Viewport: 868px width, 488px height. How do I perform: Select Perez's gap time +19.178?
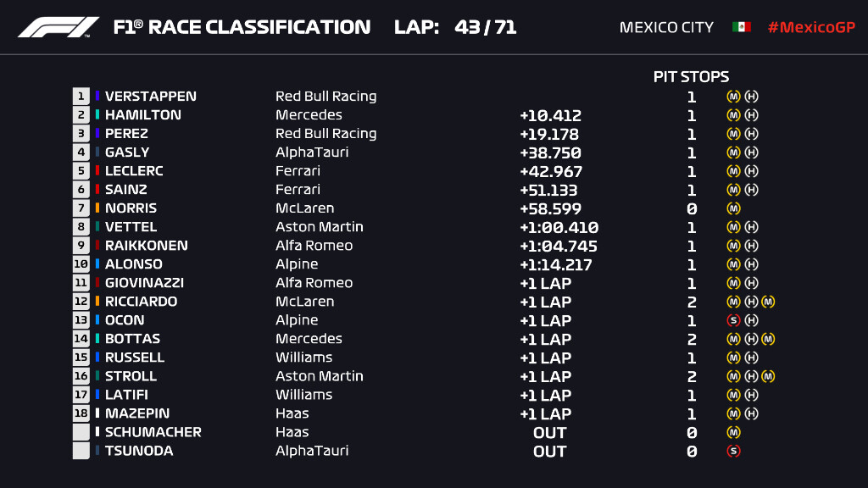(x=549, y=135)
